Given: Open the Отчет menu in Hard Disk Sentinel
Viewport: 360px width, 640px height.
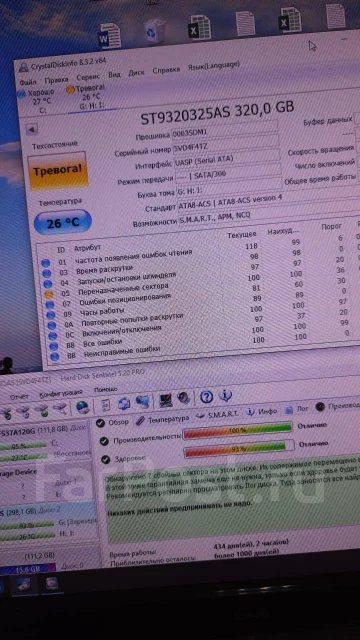Looking at the screenshot, I should click(19, 396).
